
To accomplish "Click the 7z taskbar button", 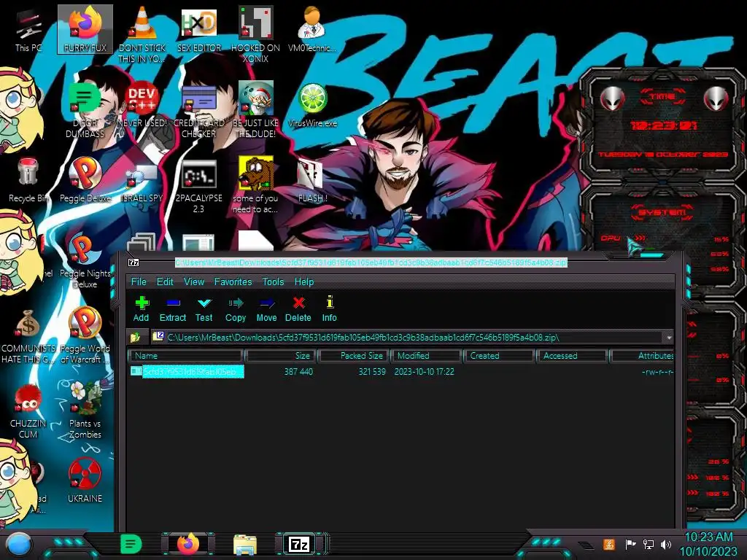I will click(299, 544).
